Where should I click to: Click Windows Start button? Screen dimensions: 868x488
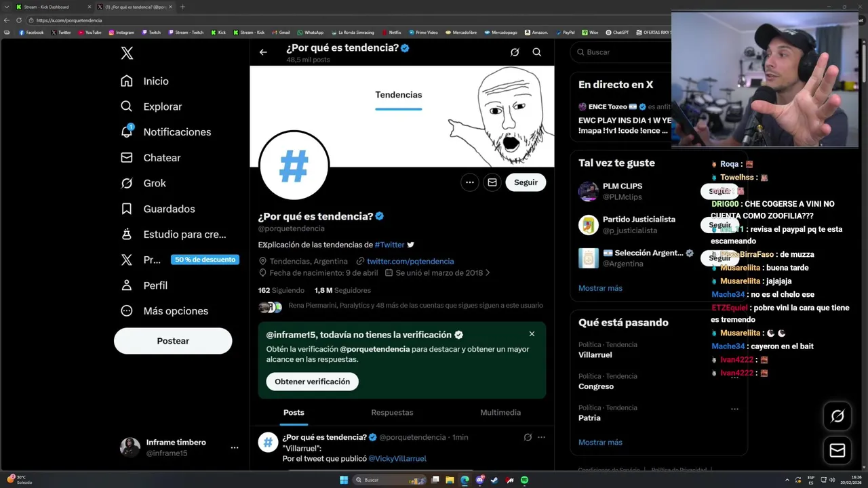344,480
